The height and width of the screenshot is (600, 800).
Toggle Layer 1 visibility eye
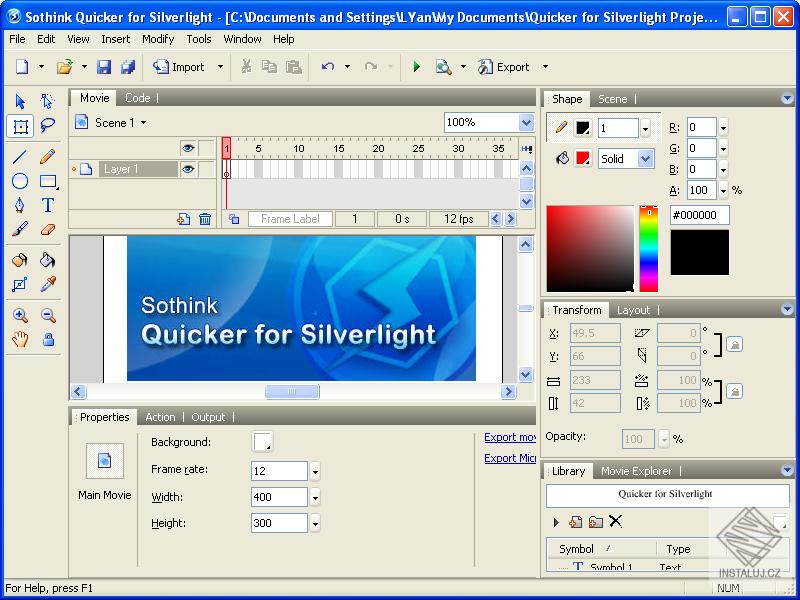point(188,166)
